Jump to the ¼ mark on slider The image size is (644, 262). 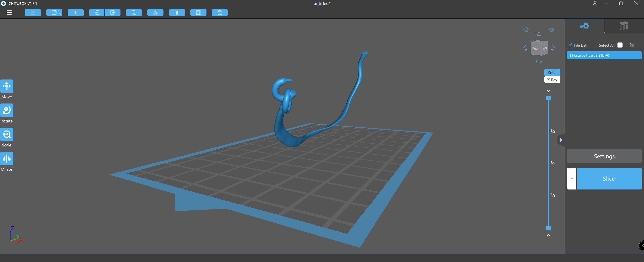(553, 131)
